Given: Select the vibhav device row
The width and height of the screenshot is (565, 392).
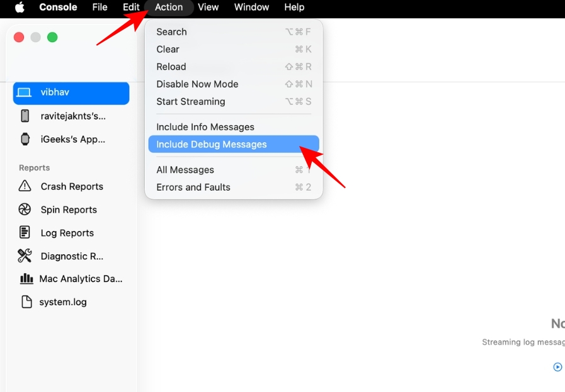Looking at the screenshot, I should [71, 93].
